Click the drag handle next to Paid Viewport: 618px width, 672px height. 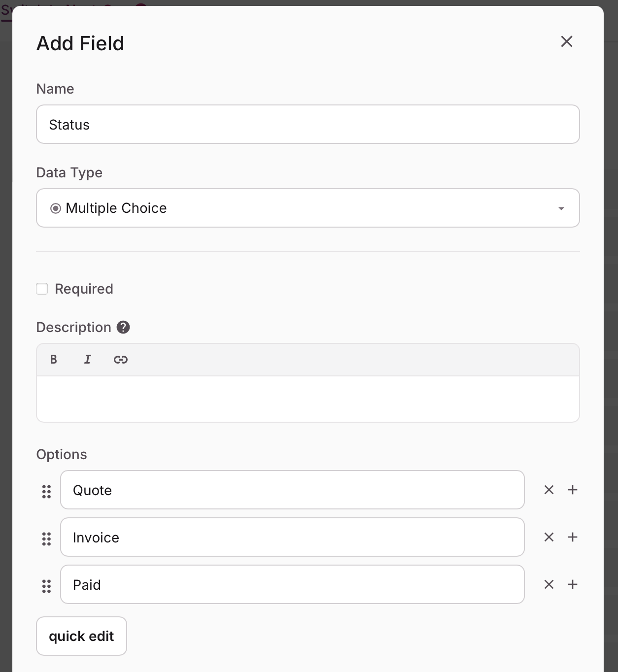tap(47, 586)
